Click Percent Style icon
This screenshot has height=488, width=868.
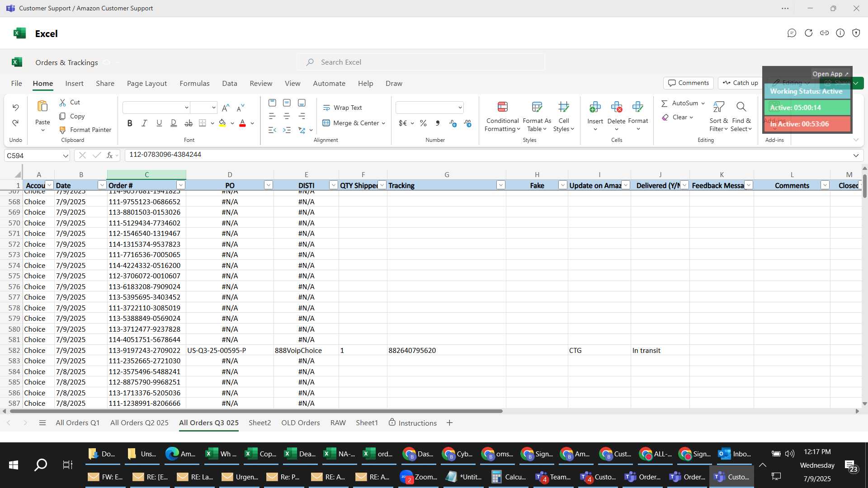423,123
